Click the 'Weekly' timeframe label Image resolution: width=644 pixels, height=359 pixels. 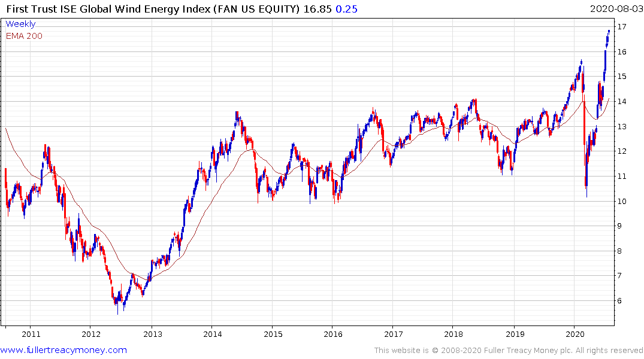20,24
